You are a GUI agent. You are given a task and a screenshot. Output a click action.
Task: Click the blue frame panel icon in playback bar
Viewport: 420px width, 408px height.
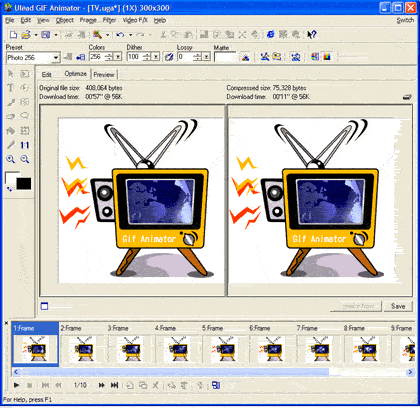216,385
